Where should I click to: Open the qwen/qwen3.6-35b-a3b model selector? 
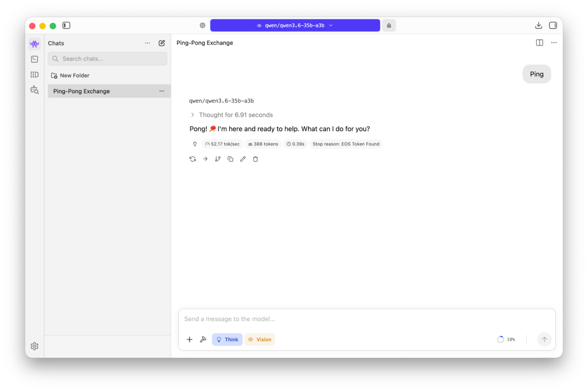tap(295, 25)
